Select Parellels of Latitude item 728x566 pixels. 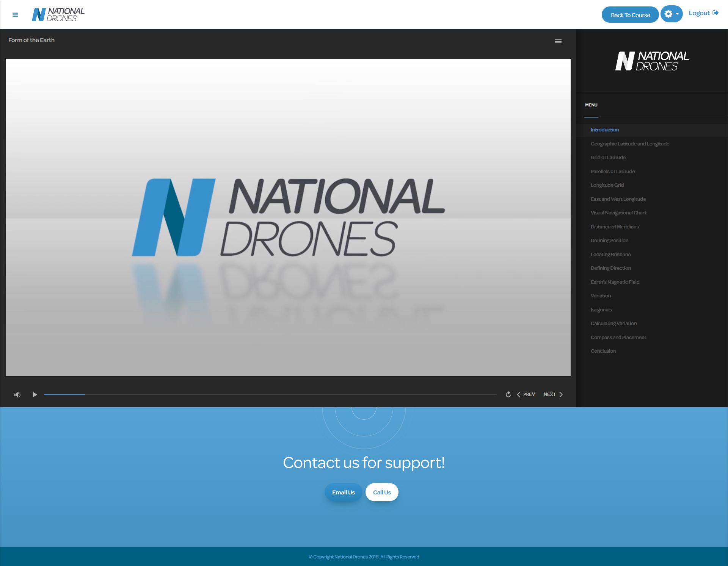tap(652, 172)
